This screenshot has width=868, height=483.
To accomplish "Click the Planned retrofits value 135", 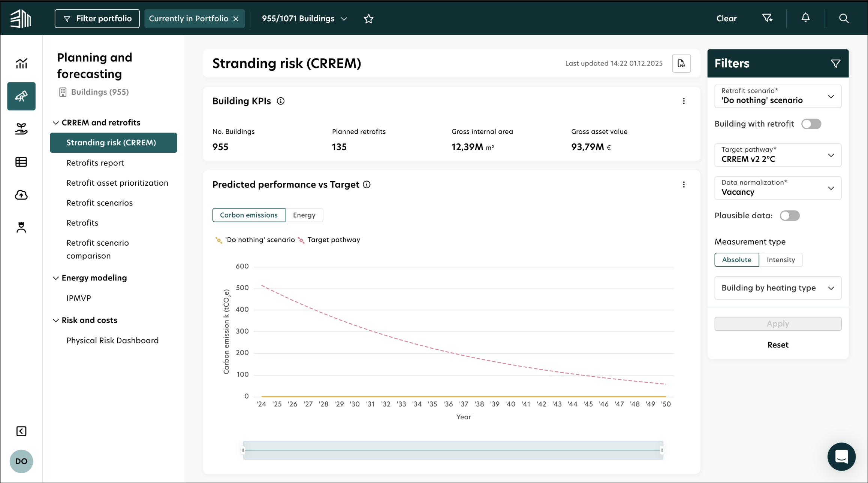I will (x=339, y=147).
